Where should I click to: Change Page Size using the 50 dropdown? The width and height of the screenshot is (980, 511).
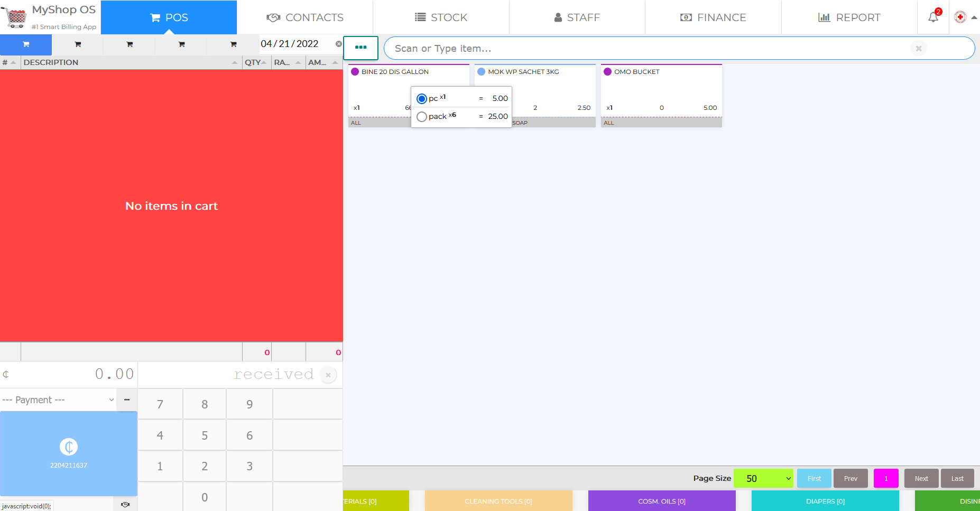763,478
